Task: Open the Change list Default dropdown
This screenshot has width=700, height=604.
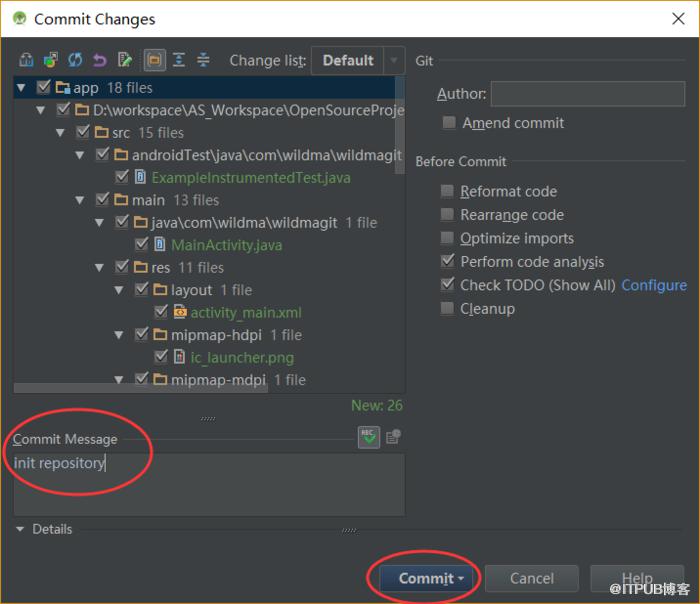Action: (x=358, y=60)
